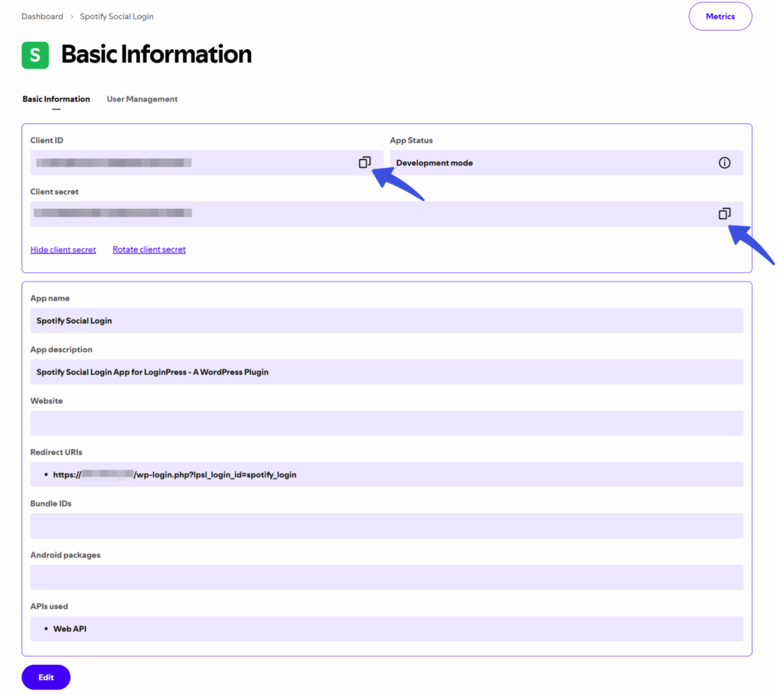Switch to User Management tab
The width and height of the screenshot is (784, 694).
142,99
